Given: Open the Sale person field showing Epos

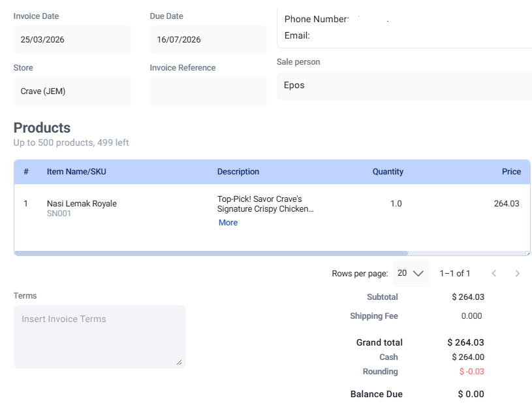Looking at the screenshot, I should (405, 86).
